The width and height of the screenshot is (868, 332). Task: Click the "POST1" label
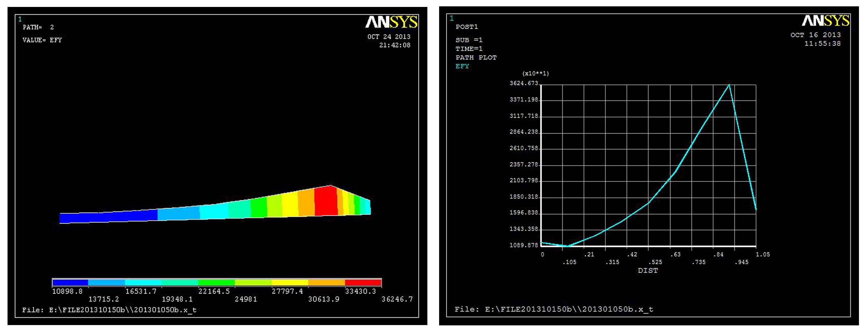click(x=467, y=27)
